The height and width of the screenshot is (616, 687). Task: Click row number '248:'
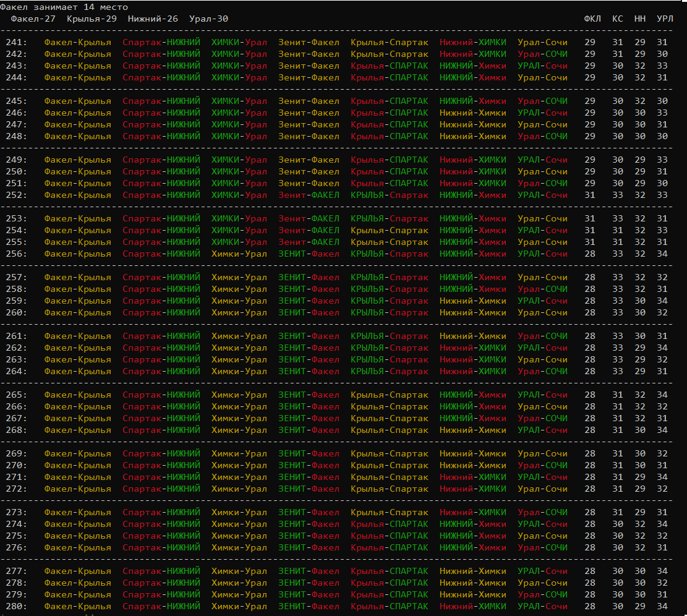[x=16, y=136]
